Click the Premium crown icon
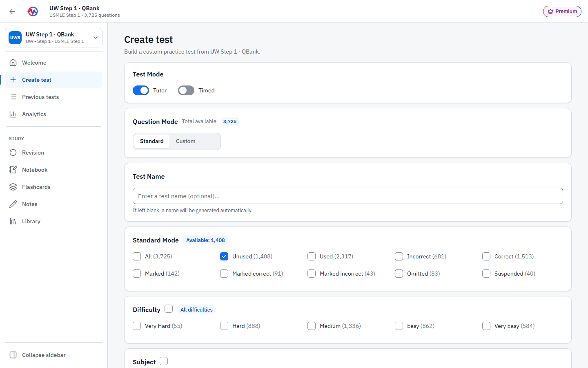 pos(550,11)
